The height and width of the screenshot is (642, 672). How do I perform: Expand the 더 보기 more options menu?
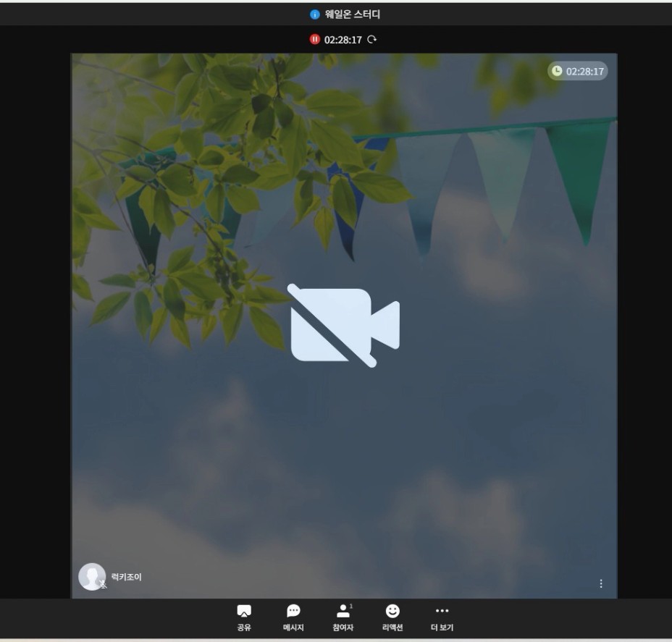click(442, 617)
